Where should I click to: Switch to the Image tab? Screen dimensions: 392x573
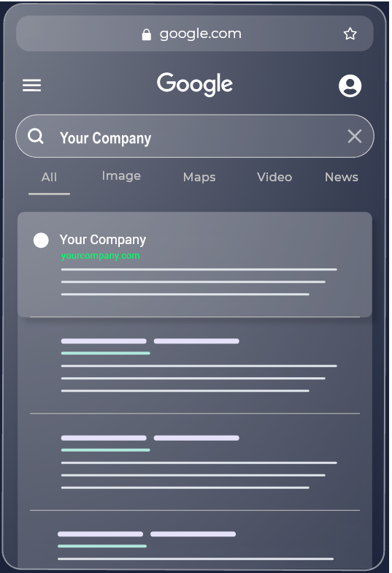pos(121,176)
